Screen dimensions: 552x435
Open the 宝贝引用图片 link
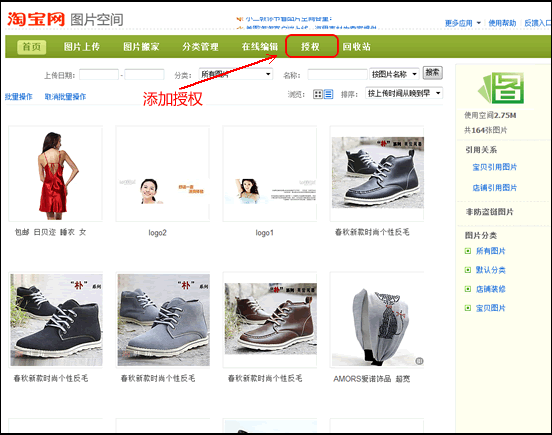click(x=495, y=167)
